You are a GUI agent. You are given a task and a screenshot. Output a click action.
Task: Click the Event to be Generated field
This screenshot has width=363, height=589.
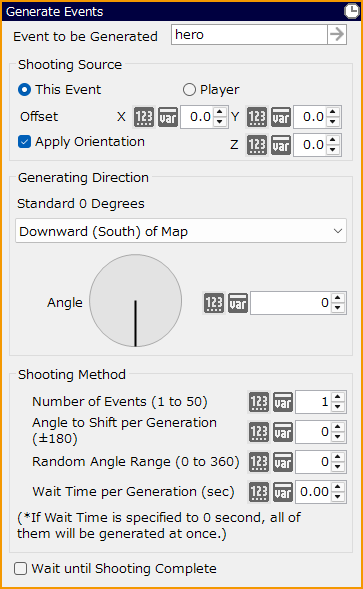pyautogui.click(x=249, y=35)
